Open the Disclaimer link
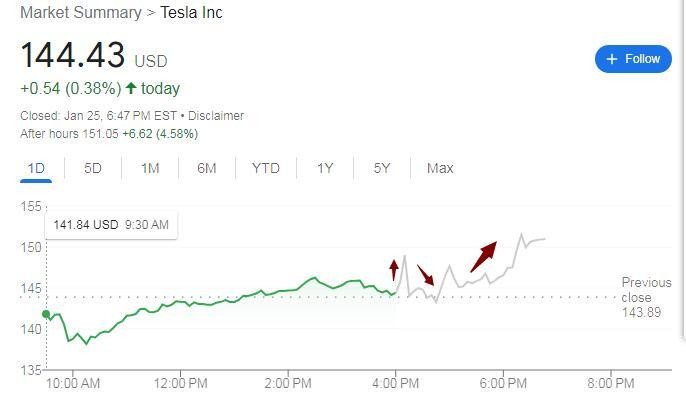Screen dimensions: 686x411 (x=215, y=115)
